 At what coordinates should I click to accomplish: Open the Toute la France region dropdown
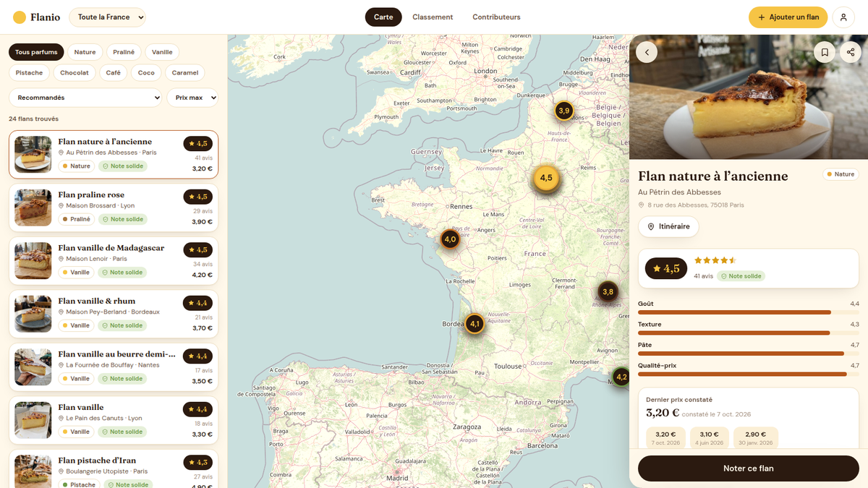[107, 17]
